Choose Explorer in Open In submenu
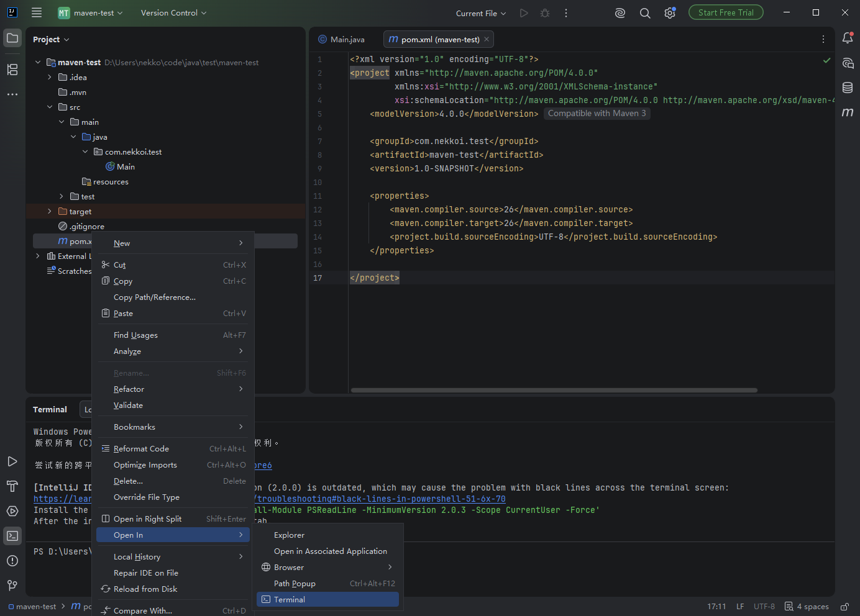Image resolution: width=860 pixels, height=616 pixels. pyautogui.click(x=327, y=535)
